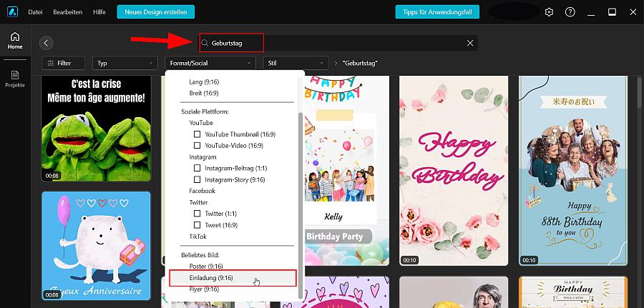Check YouTube-Video (16:9) checkbox
This screenshot has height=308, width=644.
(x=197, y=145)
